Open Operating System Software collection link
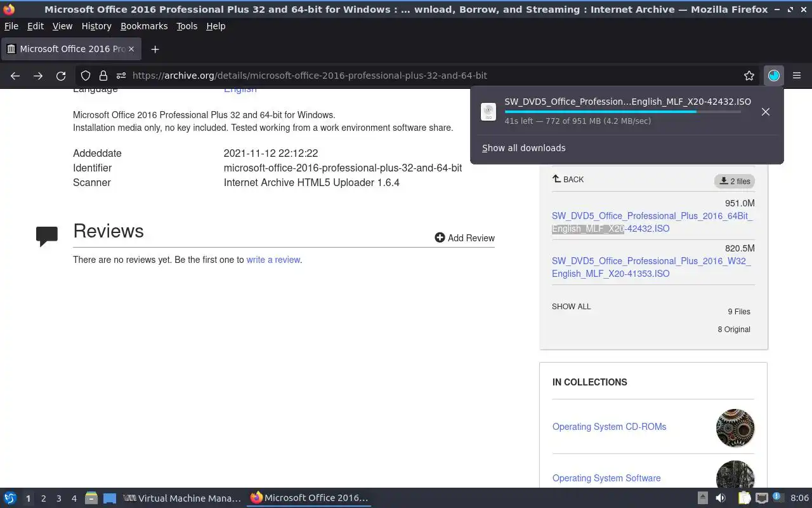 (x=606, y=478)
